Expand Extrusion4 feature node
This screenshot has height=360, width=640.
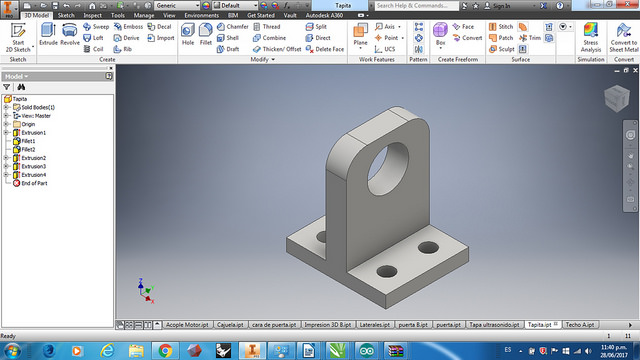pyautogui.click(x=6, y=175)
